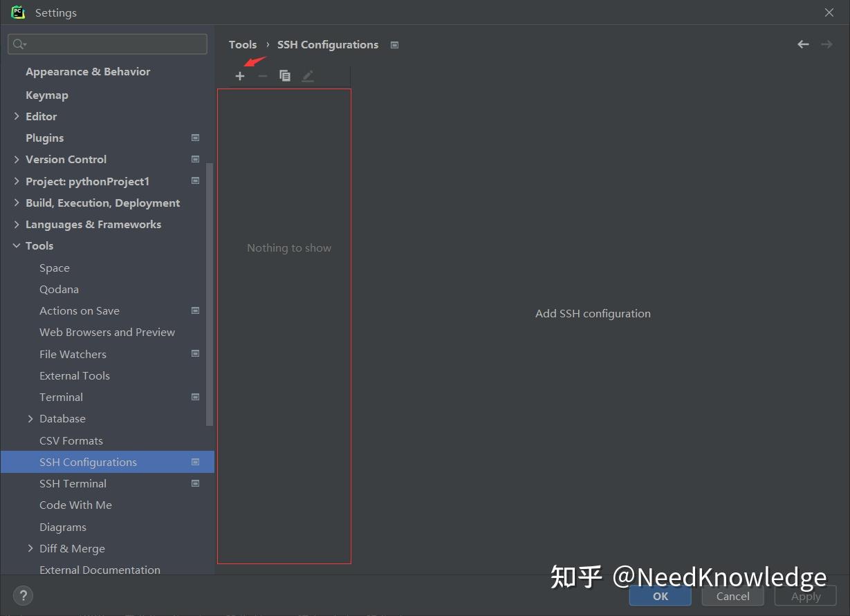The height and width of the screenshot is (616, 850).
Task: Click the settings icon beside SSH Configurations breadcrumb
Action: click(394, 44)
